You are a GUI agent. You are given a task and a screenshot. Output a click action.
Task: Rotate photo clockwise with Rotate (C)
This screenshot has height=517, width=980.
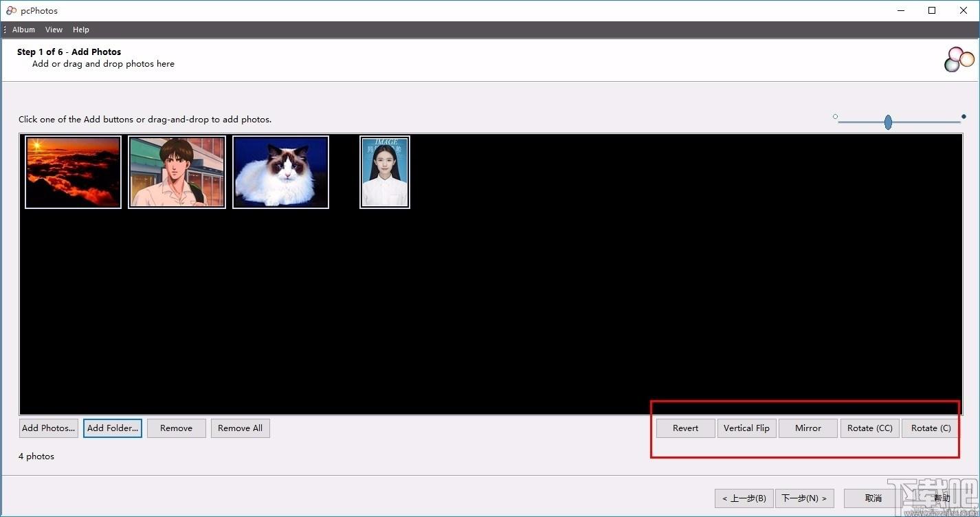click(x=931, y=428)
